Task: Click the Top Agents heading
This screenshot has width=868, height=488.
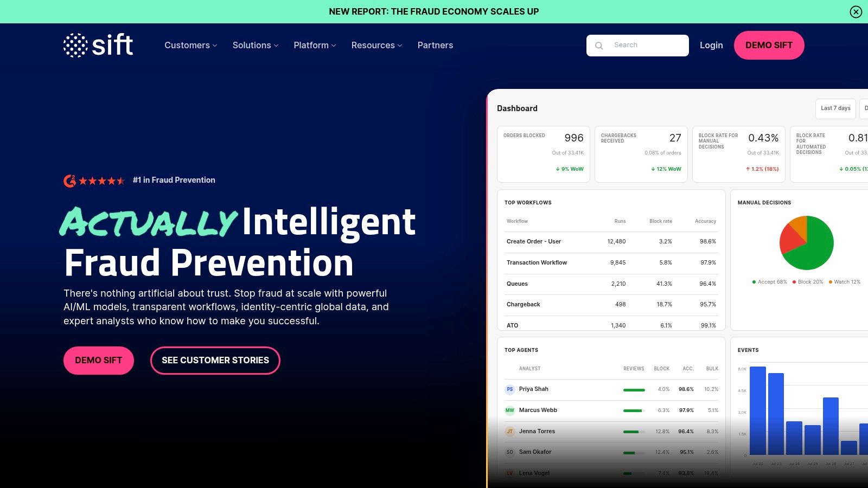Action: click(x=521, y=350)
